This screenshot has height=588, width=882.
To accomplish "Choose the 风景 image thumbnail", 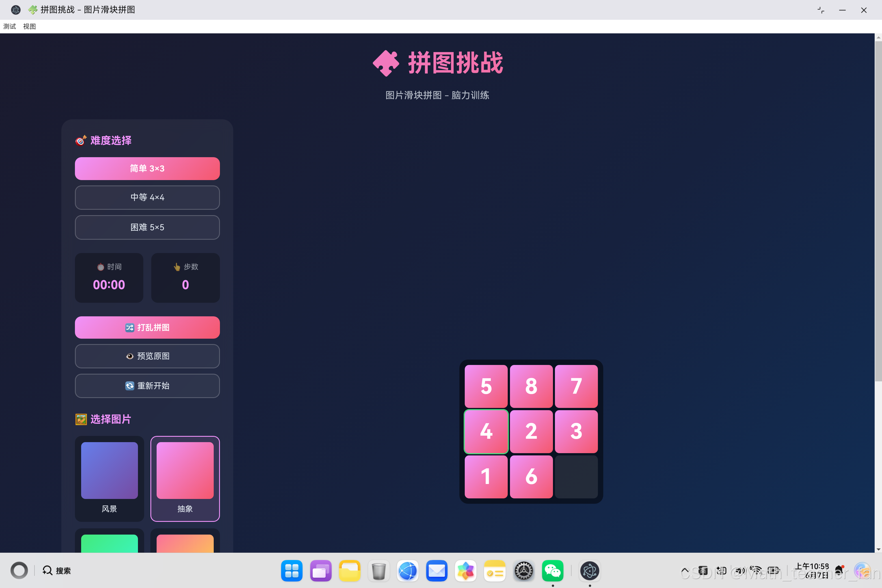I will 109,479.
